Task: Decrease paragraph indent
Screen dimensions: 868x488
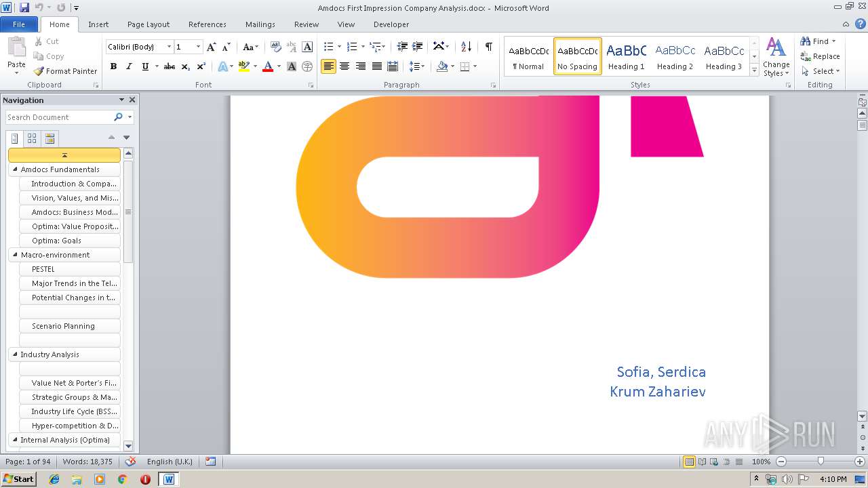Action: click(x=402, y=47)
